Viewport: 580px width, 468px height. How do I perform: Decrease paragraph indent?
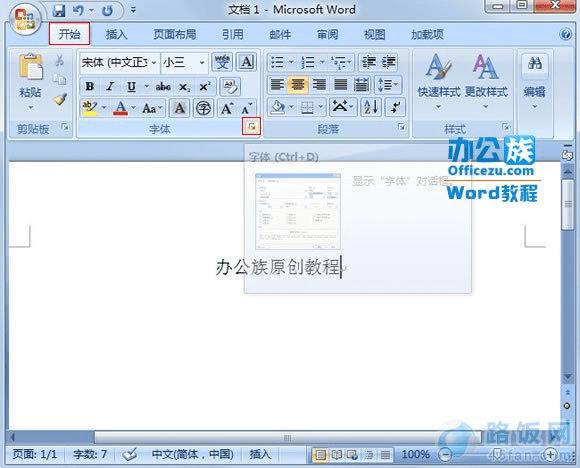click(369, 62)
